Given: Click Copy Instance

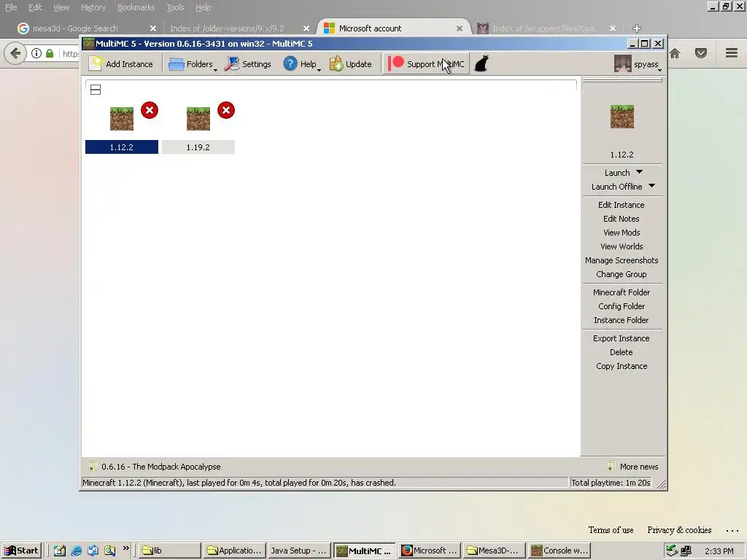Looking at the screenshot, I should (622, 366).
